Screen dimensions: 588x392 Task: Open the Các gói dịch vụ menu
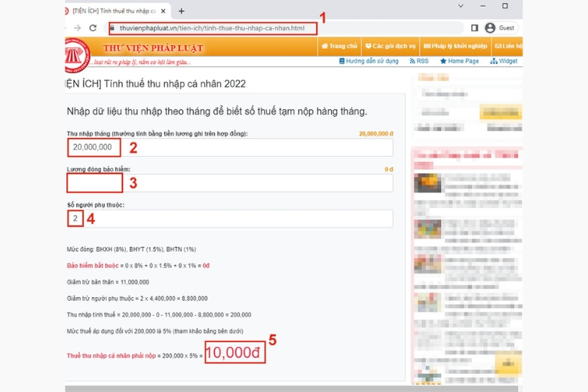[390, 46]
